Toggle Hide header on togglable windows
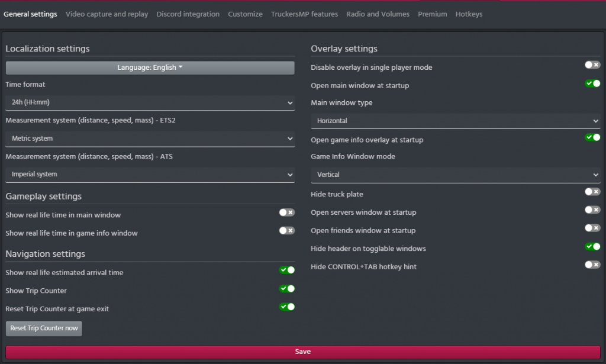The image size is (606, 364). coord(592,247)
